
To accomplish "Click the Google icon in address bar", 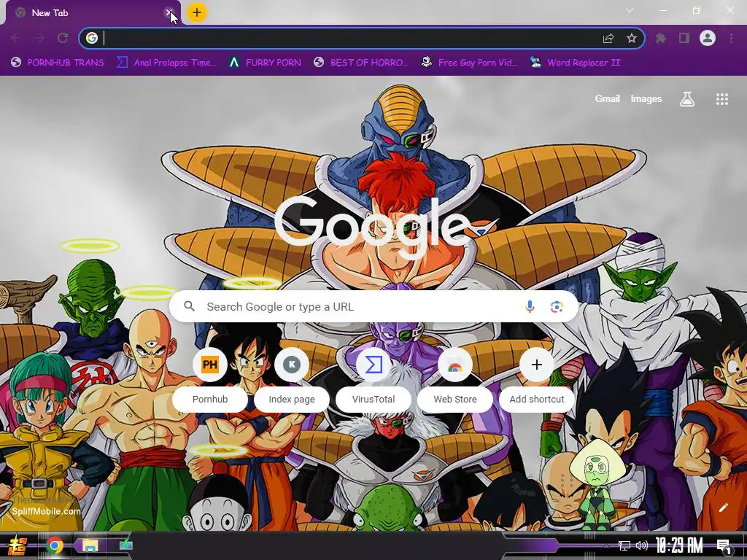I will (x=92, y=38).
